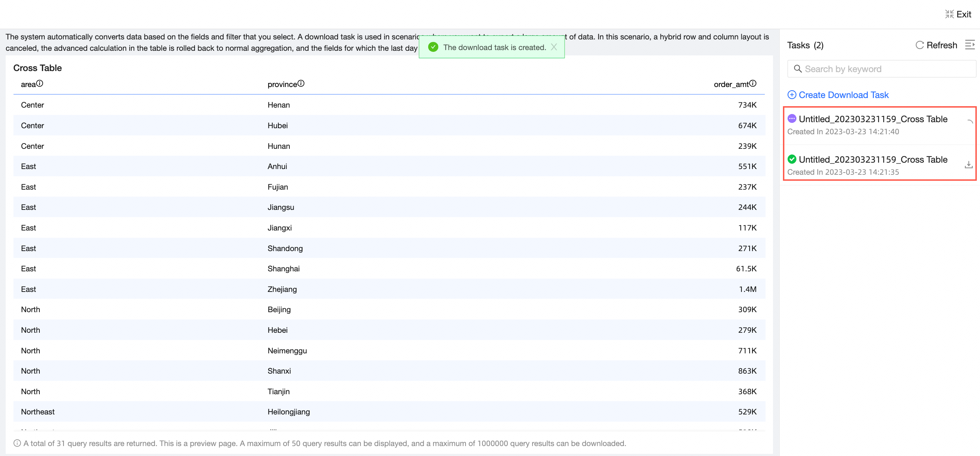
Task: Click the 'province' column header
Action: pyautogui.click(x=282, y=84)
